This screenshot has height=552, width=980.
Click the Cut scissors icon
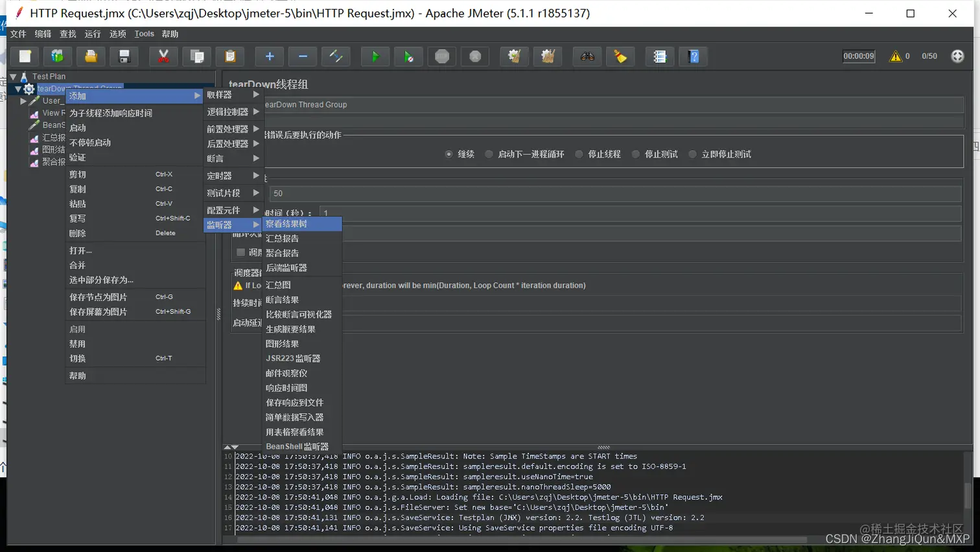point(164,56)
